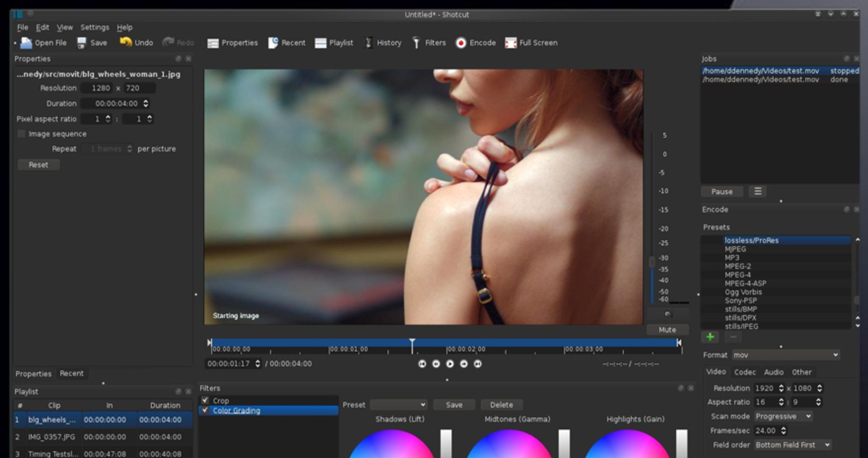868x458 pixels.
Task: Click the green plus add preset button
Action: 710,337
